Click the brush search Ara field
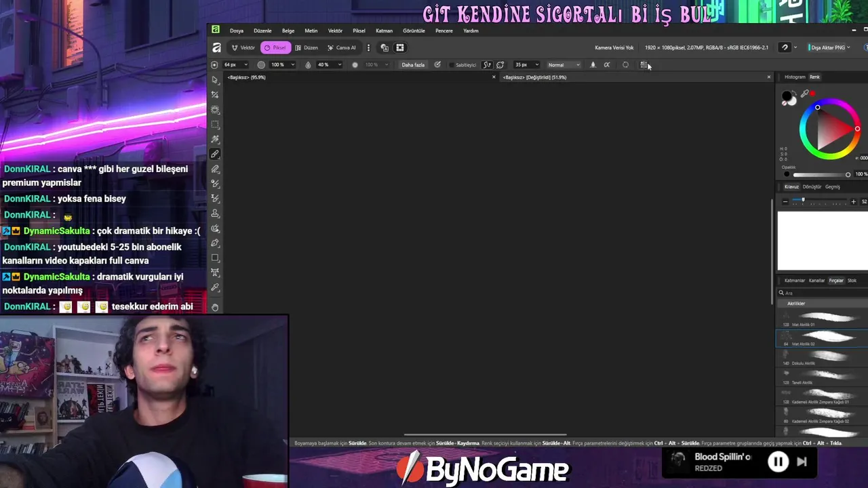This screenshot has width=868, height=488. tap(822, 293)
